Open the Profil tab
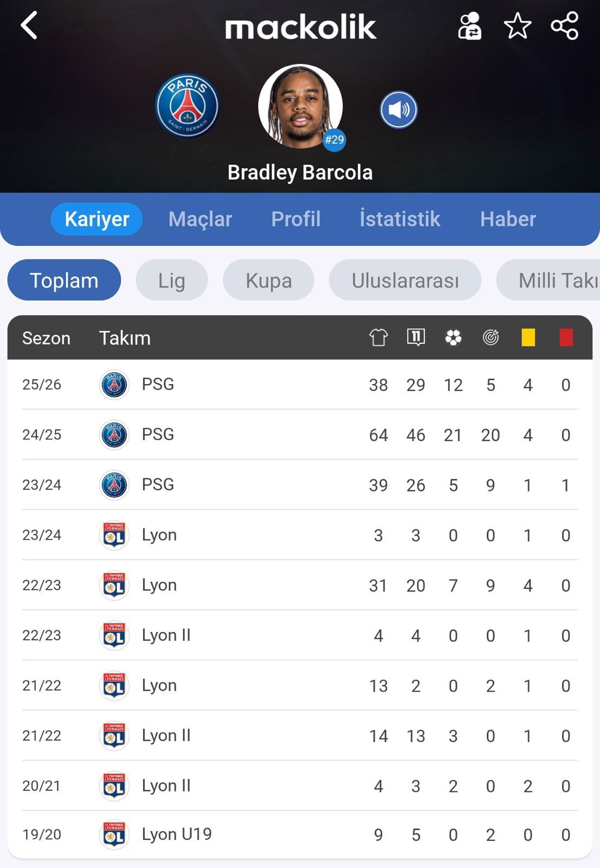The image size is (600, 868). click(296, 219)
